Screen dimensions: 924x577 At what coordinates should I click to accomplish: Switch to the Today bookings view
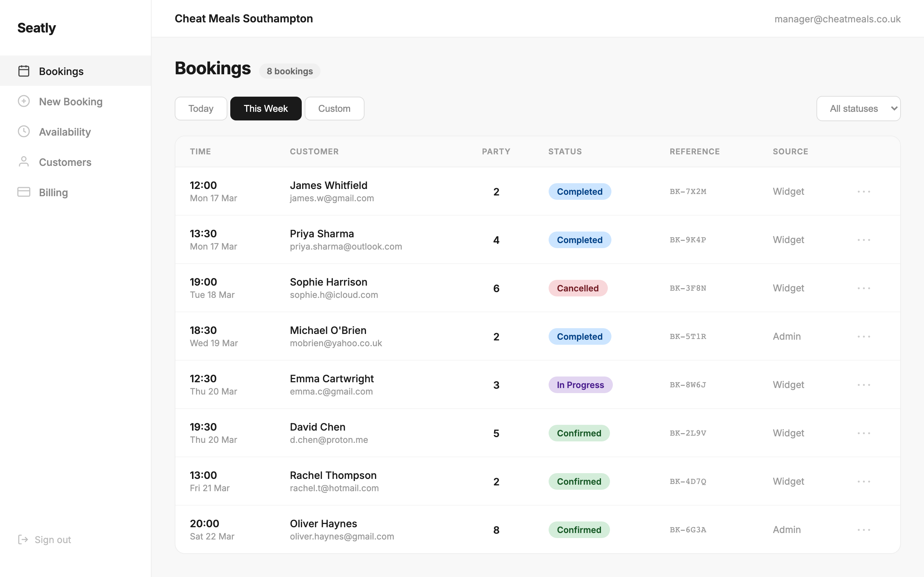(x=200, y=109)
